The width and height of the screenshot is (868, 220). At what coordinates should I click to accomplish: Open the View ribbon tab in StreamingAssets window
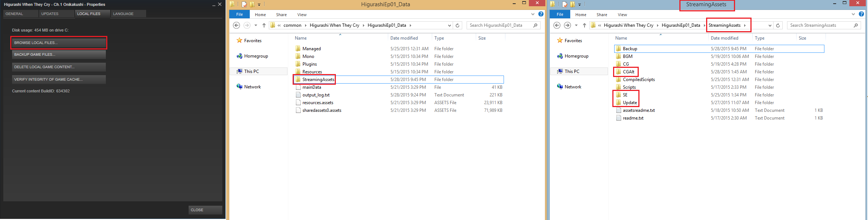click(622, 15)
